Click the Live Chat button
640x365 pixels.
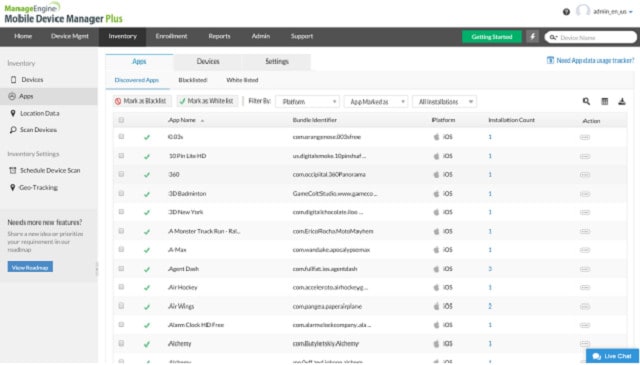[x=612, y=356]
